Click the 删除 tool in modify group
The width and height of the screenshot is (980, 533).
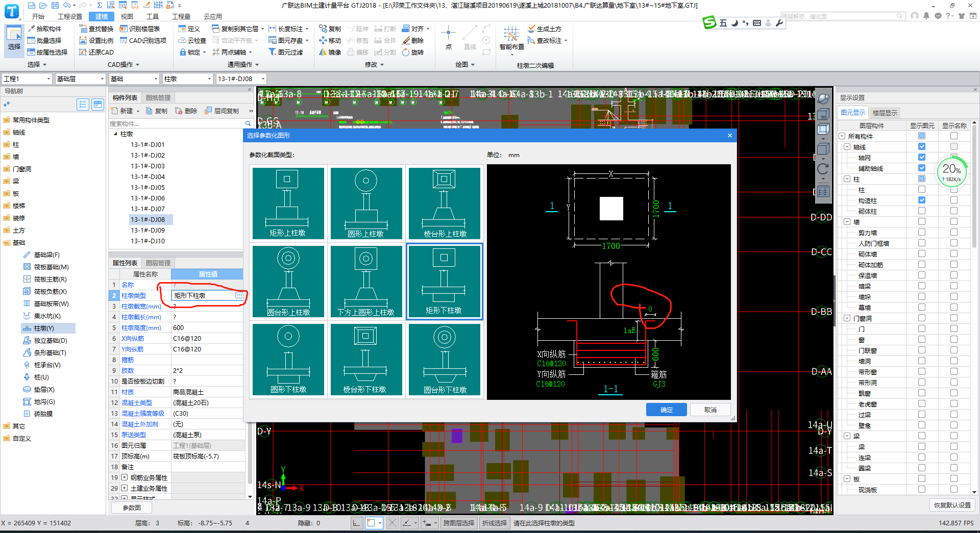coord(413,40)
